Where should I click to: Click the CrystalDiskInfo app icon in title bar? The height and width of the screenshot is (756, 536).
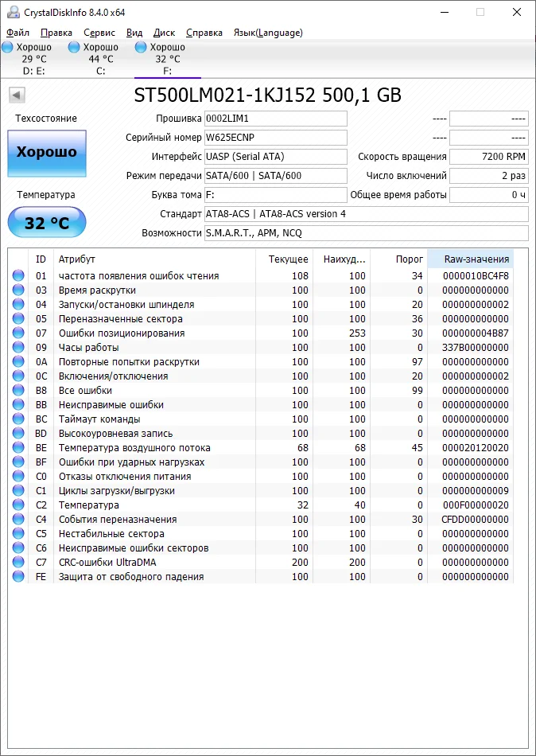point(14,13)
